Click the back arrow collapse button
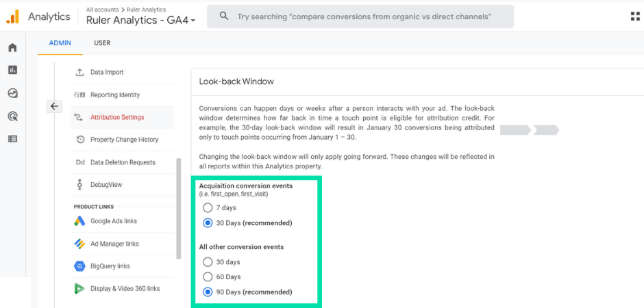 pyautogui.click(x=55, y=106)
